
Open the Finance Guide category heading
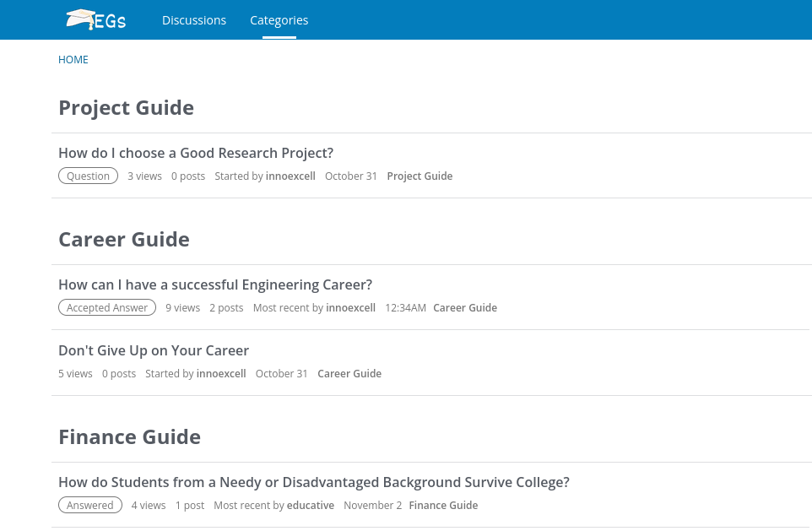tap(129, 436)
